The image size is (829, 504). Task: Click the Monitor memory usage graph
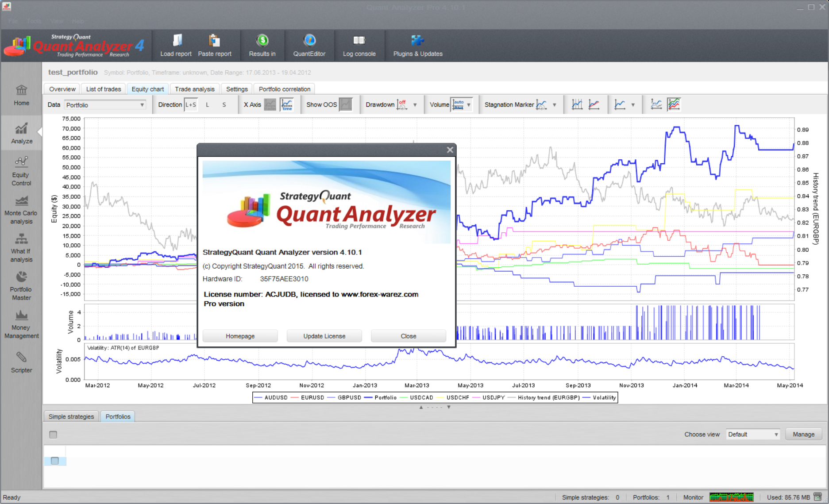click(731, 497)
